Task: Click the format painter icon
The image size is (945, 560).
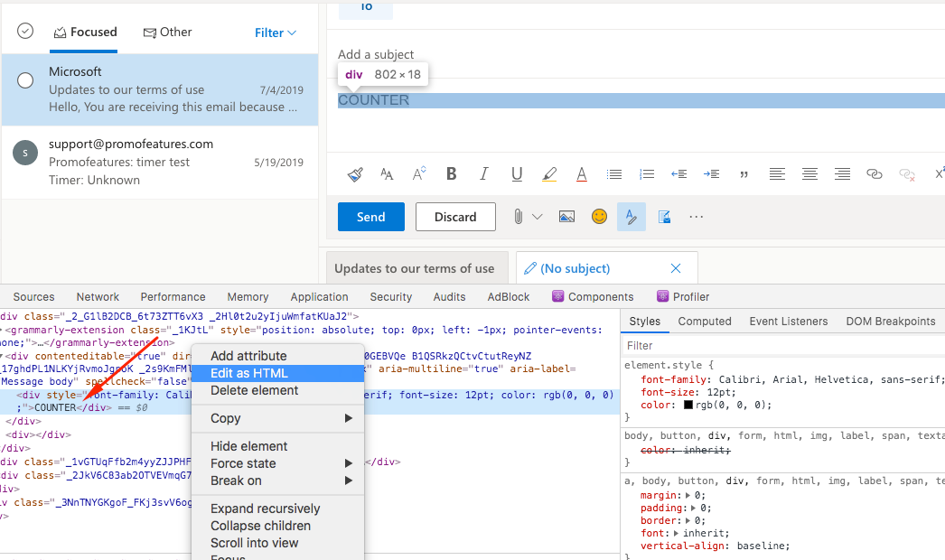Action: (355, 174)
